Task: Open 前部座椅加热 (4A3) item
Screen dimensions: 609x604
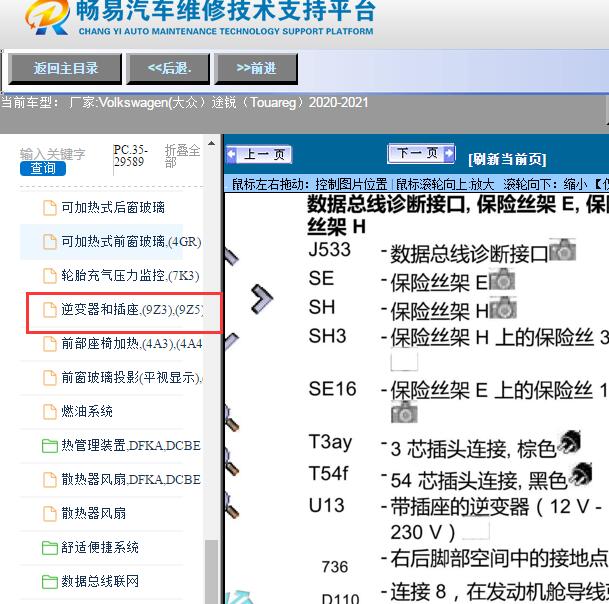Action: [132, 344]
